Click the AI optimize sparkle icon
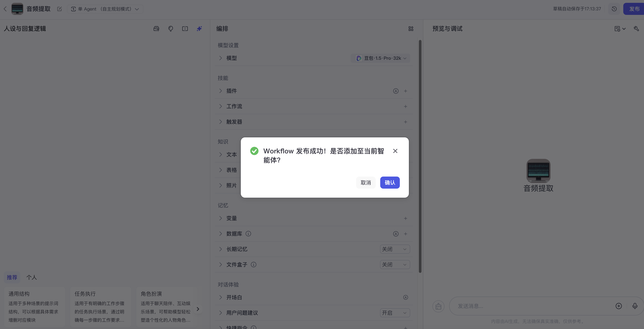 [199, 29]
